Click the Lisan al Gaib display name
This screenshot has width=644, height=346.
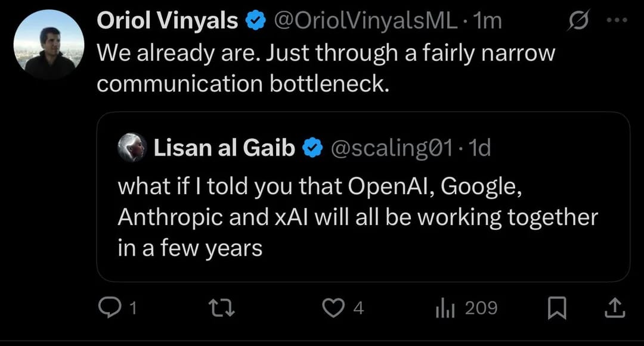pos(224,148)
